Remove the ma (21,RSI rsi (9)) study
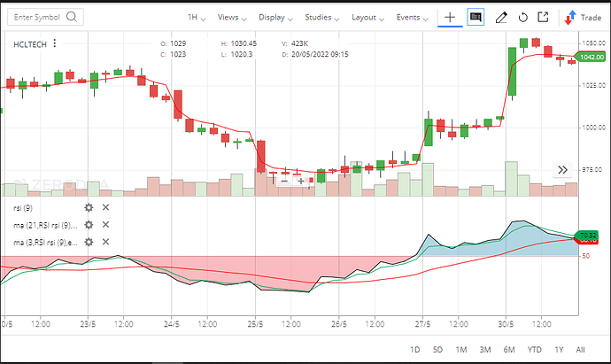The width and height of the screenshot is (611, 364). point(105,224)
